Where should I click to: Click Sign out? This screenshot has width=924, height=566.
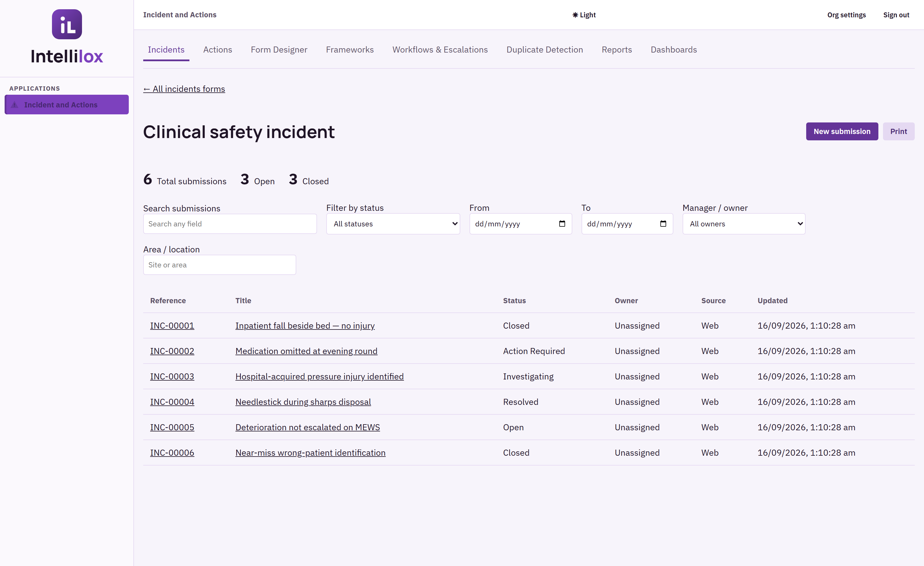click(x=896, y=15)
